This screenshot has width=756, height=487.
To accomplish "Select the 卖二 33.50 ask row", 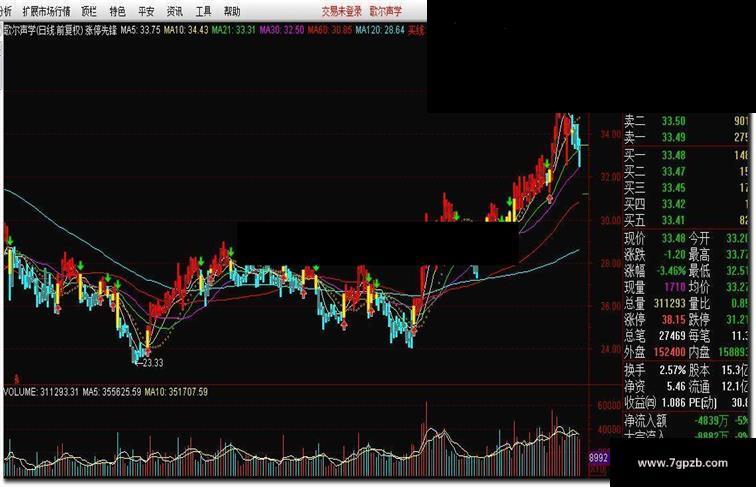I will [x=687, y=121].
